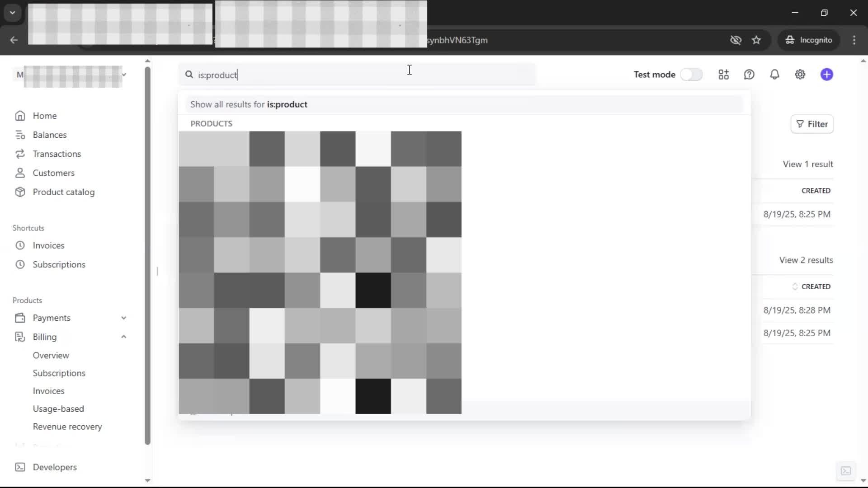Click the Developers terminal icon

click(20, 467)
